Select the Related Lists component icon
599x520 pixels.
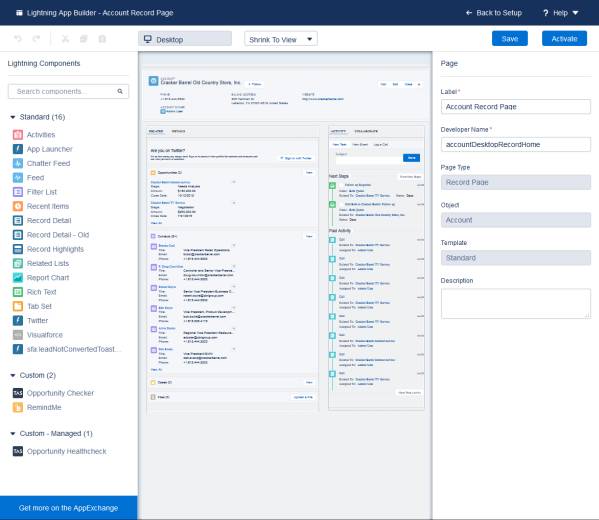[x=18, y=263]
